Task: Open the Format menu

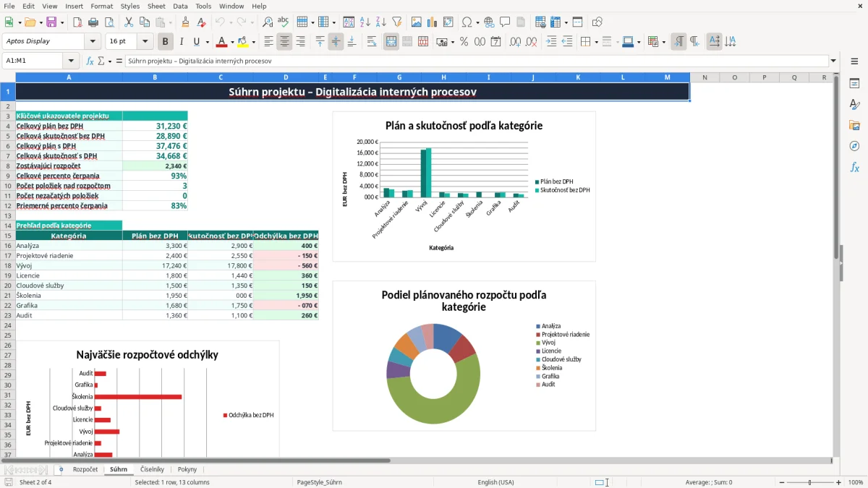Action: tap(101, 6)
